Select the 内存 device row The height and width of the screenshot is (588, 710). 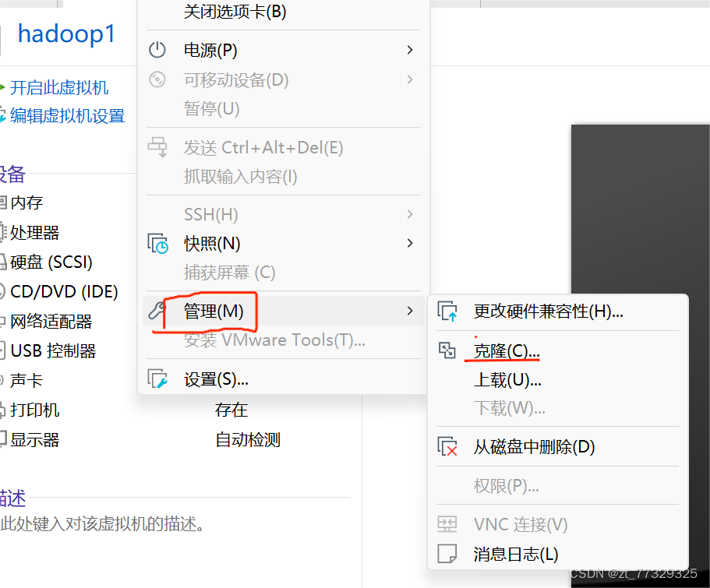click(x=26, y=202)
